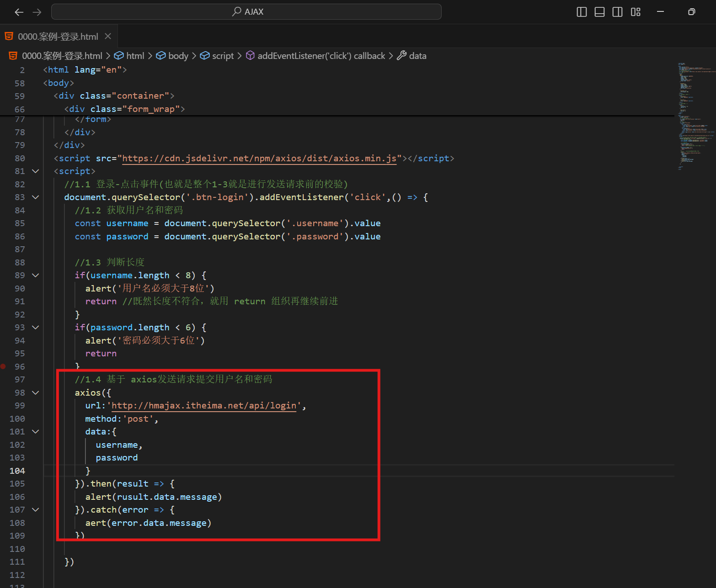Open the data breadcrumb item
Image resolution: width=716 pixels, height=588 pixels.
click(417, 56)
